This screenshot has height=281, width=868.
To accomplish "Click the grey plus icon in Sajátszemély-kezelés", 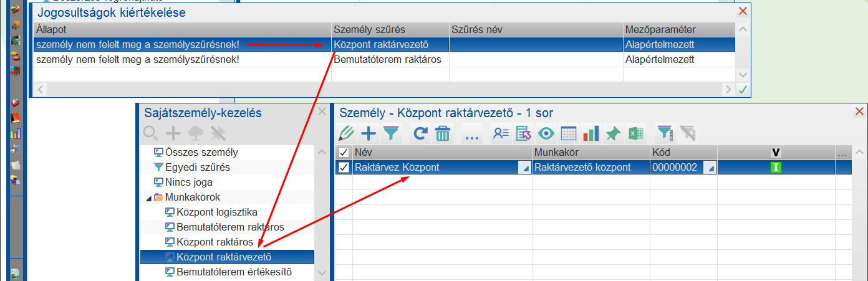I will (x=173, y=133).
